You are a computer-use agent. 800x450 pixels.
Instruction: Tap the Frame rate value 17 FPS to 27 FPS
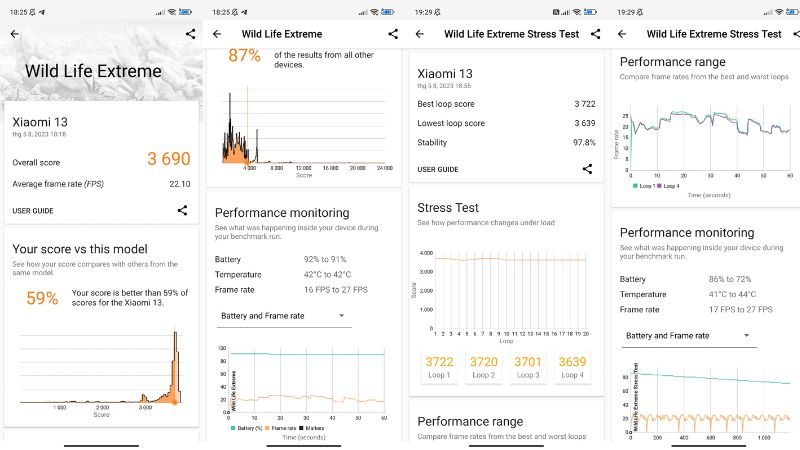(x=741, y=309)
